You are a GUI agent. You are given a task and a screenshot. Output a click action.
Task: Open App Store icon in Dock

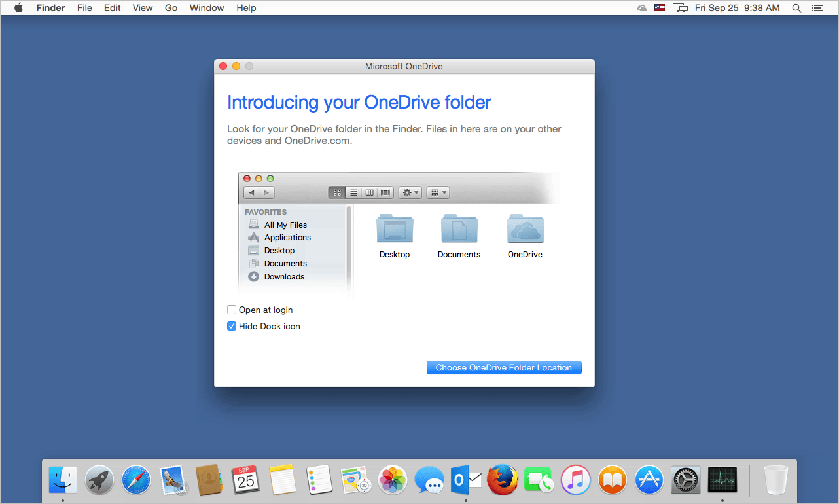(649, 480)
